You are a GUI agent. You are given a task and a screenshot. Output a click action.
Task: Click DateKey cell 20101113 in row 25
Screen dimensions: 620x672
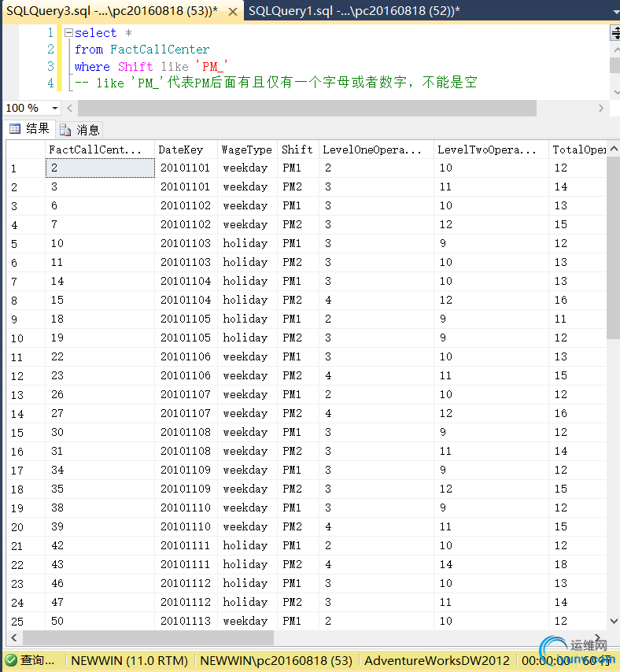(186, 621)
